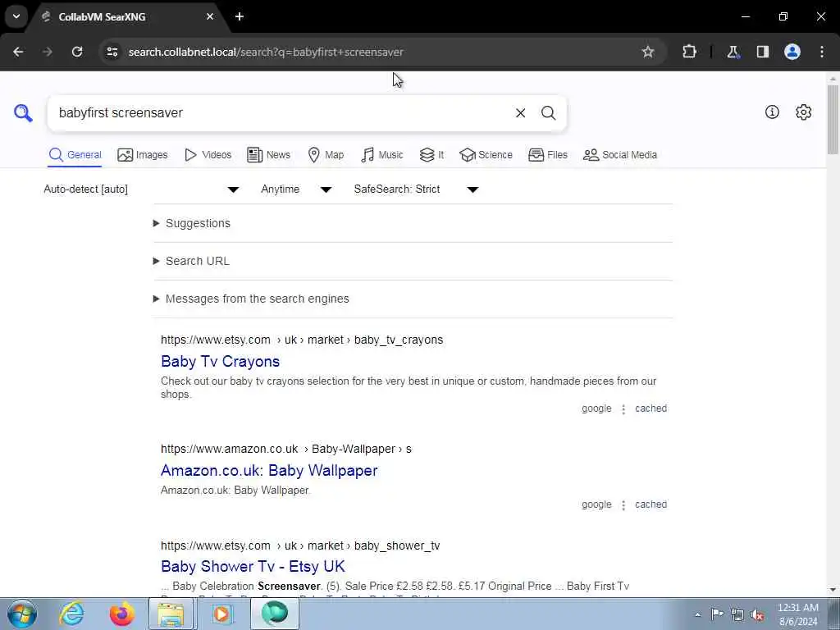Open Windows Explorer from taskbar

click(x=171, y=614)
